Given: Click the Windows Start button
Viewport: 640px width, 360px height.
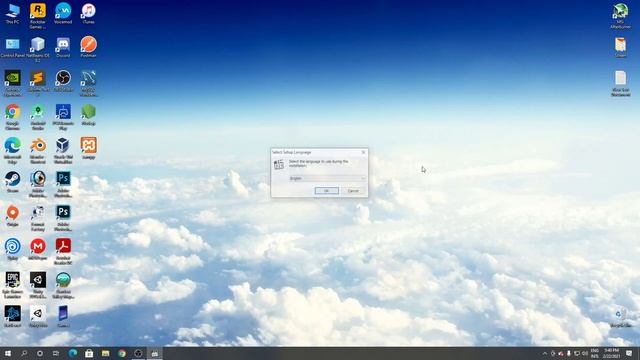Looking at the screenshot, I should tap(8, 353).
